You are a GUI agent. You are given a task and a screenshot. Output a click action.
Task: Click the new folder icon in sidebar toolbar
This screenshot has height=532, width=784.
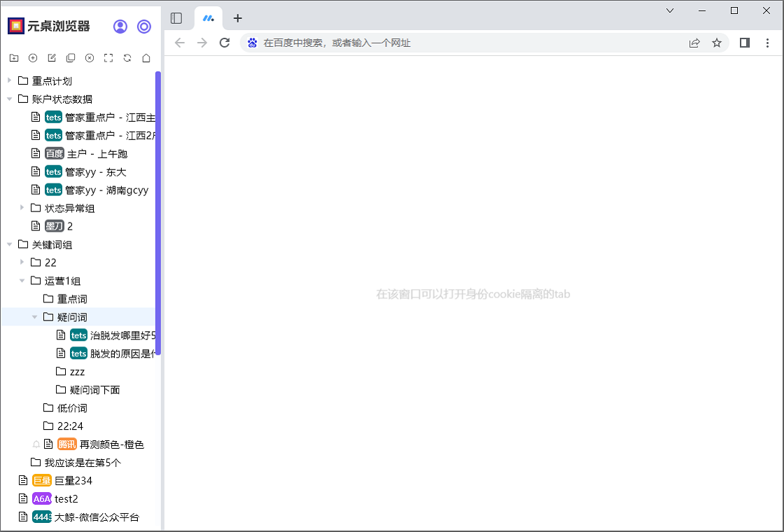[x=14, y=58]
